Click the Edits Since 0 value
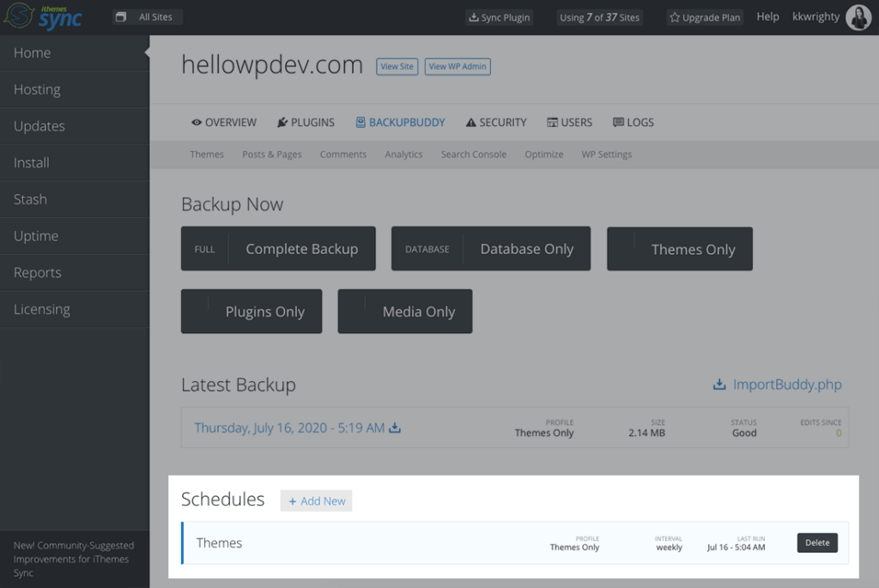 [x=839, y=433]
